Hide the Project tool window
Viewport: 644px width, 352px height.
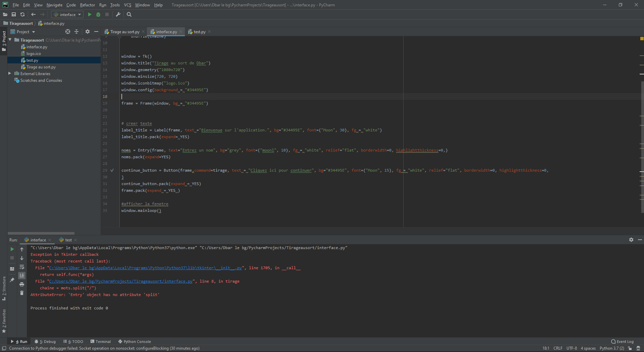[x=96, y=32]
